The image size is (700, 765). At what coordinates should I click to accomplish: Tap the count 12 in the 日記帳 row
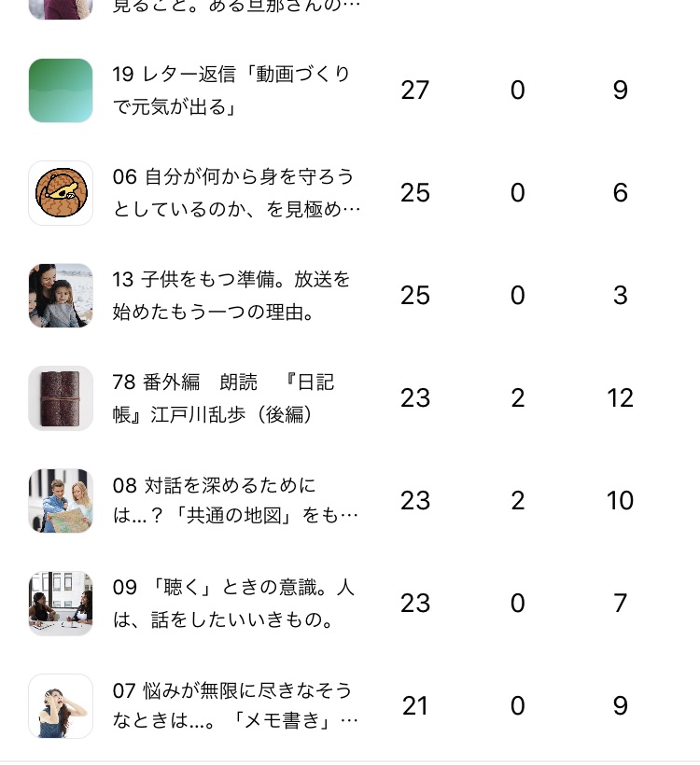[621, 398]
